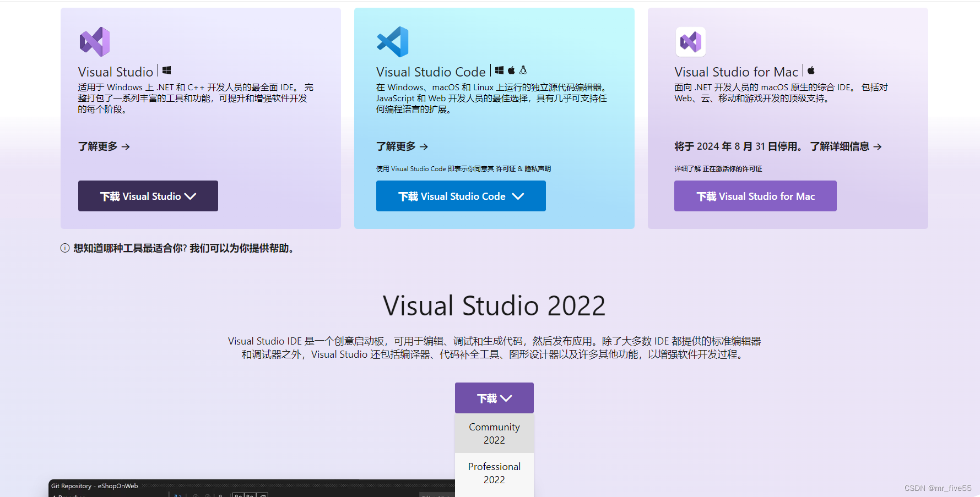Click 想知道哪种工具最适合你 help link
Screen dimensions: 980x497
click(183, 248)
